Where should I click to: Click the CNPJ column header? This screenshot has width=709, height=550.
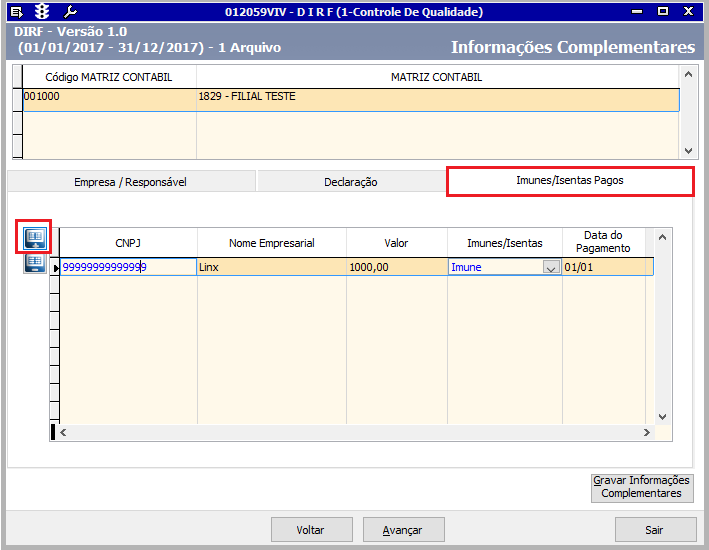[x=128, y=243]
